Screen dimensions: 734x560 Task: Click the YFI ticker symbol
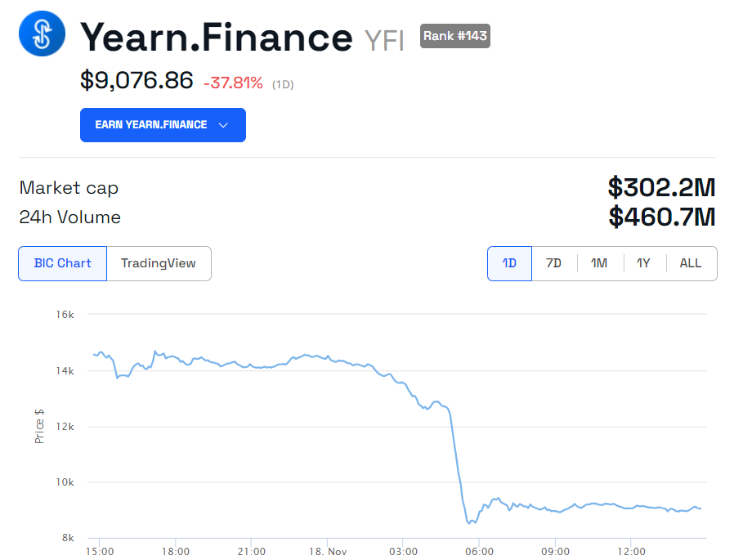click(384, 41)
